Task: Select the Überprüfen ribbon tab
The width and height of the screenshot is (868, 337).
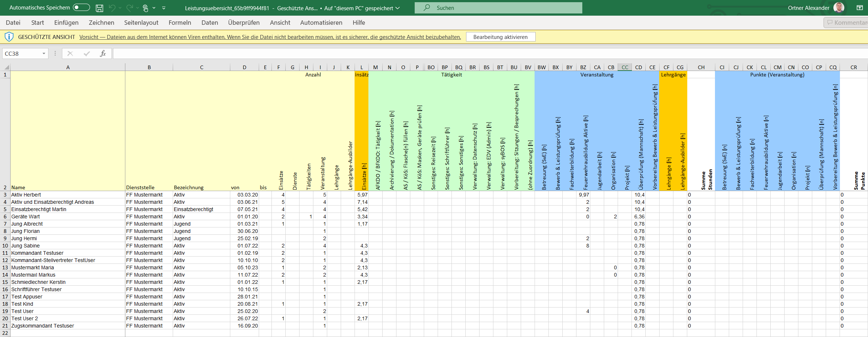Action: [244, 23]
